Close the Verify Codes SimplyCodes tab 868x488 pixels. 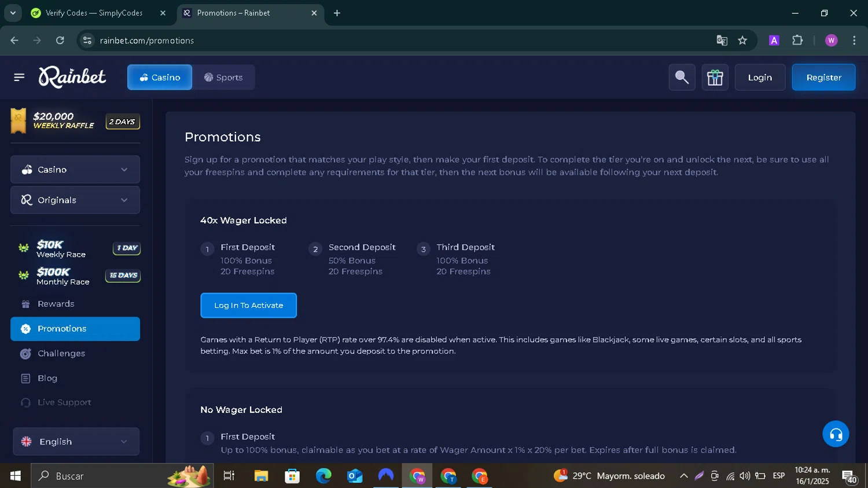pos(163,13)
